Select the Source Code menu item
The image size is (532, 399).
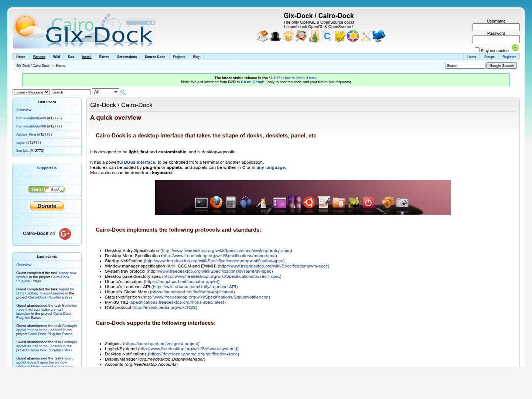155,57
